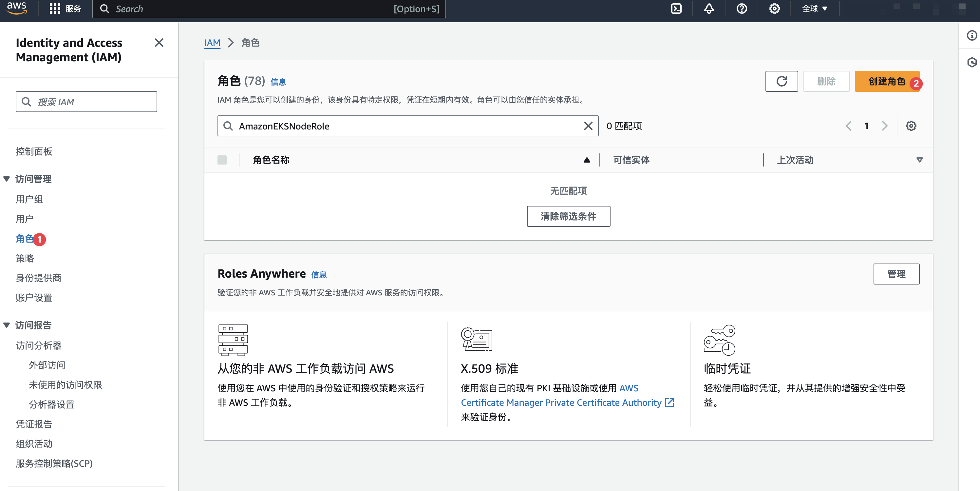Click the Clear filters button
The height and width of the screenshot is (491, 980).
(x=568, y=216)
